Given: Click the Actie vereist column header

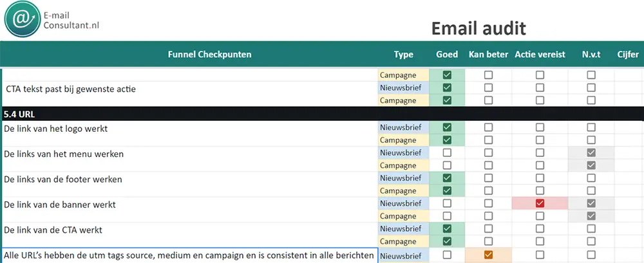Looking at the screenshot, I should (540, 55).
